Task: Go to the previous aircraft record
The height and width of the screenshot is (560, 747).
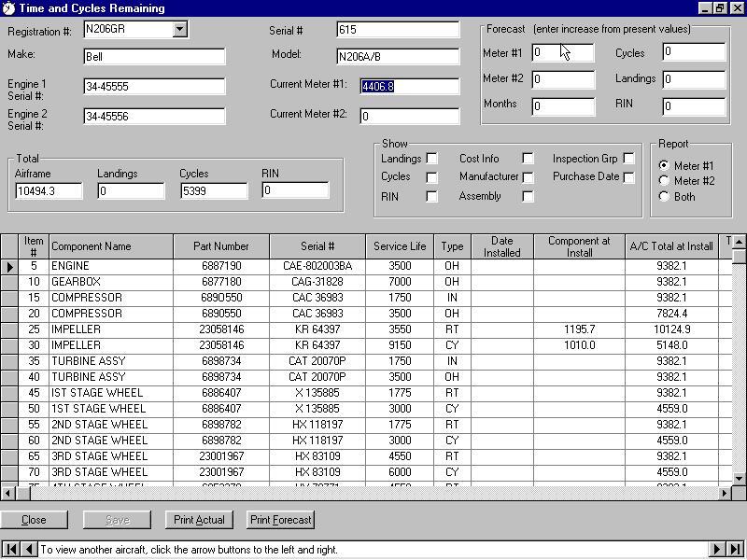Action: tap(29, 550)
